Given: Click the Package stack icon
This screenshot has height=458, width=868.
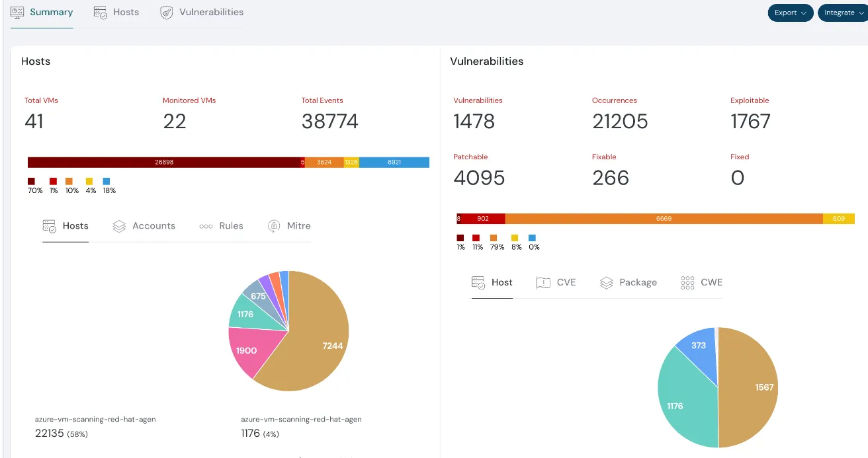Looking at the screenshot, I should coord(607,283).
